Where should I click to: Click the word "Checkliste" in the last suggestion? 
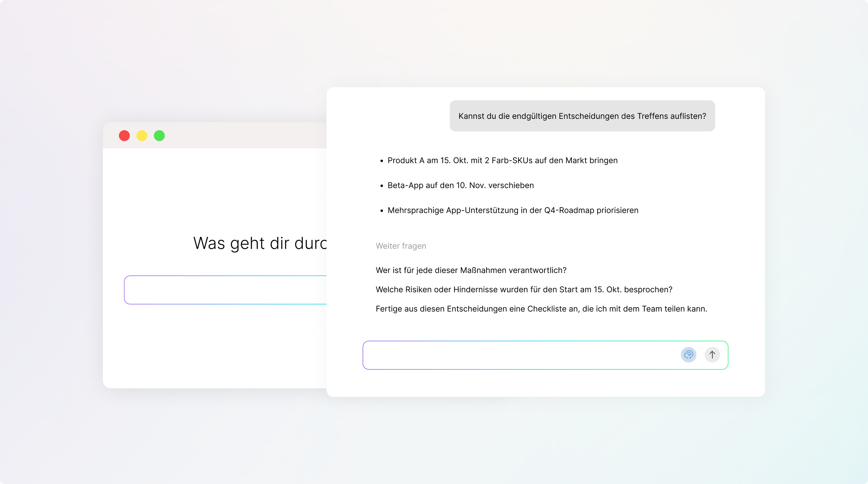[548, 309]
